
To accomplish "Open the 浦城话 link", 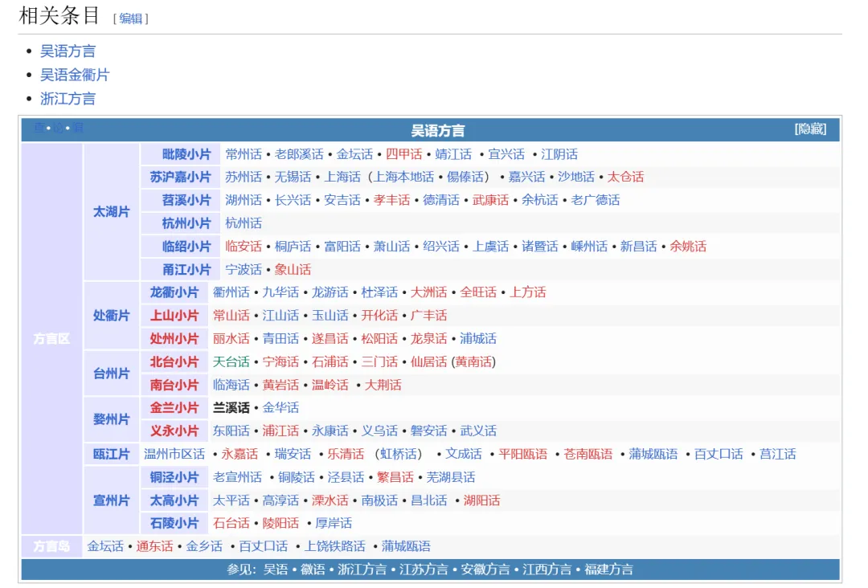I will pos(478,338).
